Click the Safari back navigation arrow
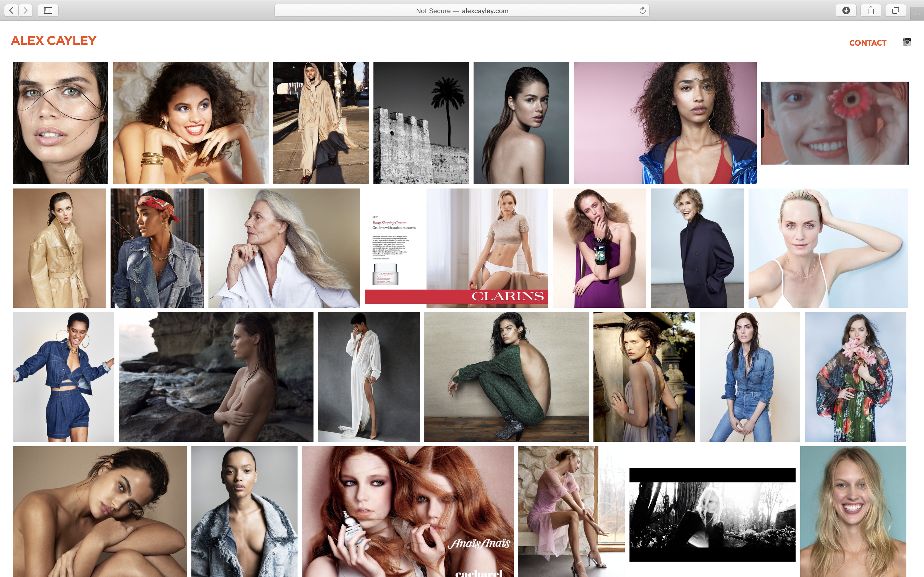 [11, 10]
